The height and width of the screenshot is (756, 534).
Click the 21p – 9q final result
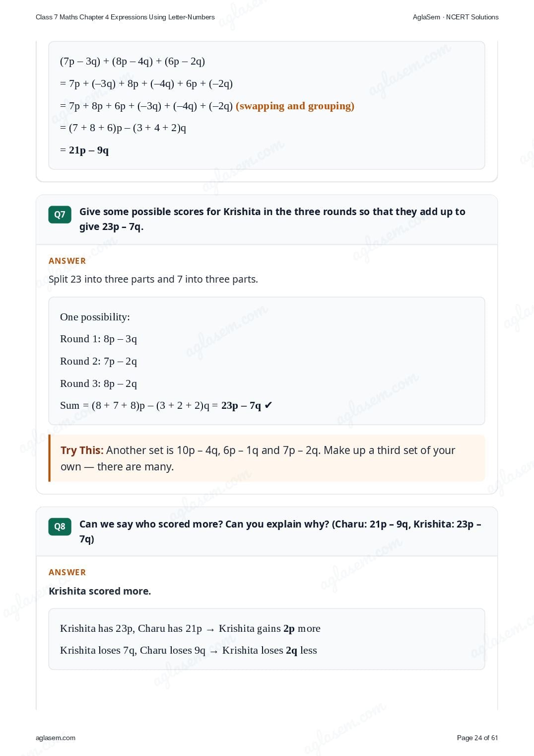click(x=89, y=150)
